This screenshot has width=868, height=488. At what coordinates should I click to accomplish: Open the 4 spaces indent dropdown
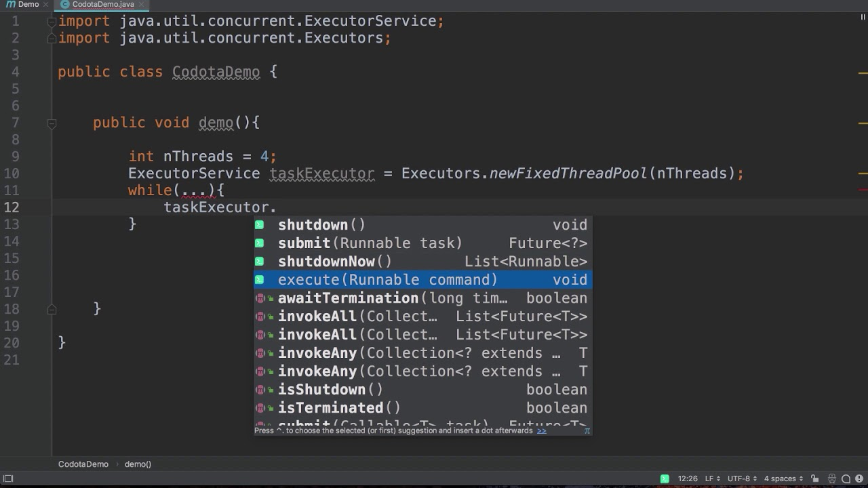pyautogui.click(x=783, y=479)
